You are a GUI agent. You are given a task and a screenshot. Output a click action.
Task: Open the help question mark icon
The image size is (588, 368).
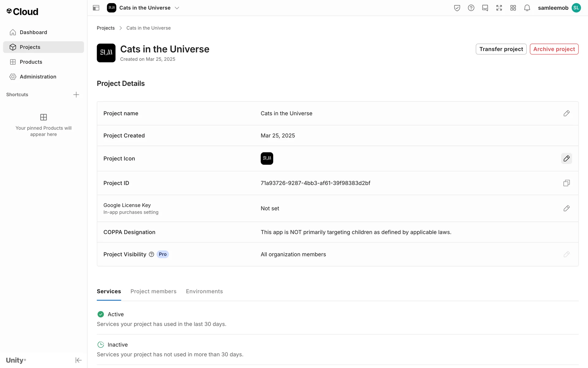click(x=471, y=8)
